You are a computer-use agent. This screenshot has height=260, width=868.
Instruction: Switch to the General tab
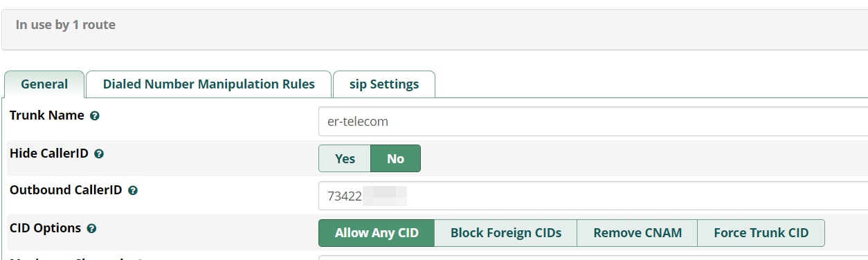[44, 84]
